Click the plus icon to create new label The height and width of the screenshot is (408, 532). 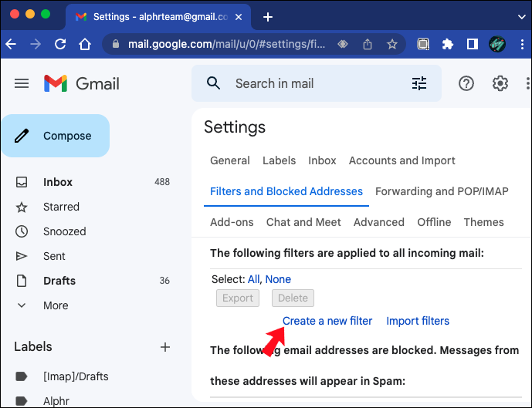coord(164,347)
